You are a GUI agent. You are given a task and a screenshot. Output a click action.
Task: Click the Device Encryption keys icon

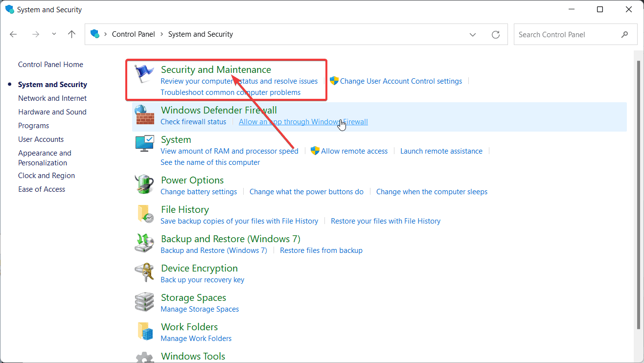[x=144, y=273]
